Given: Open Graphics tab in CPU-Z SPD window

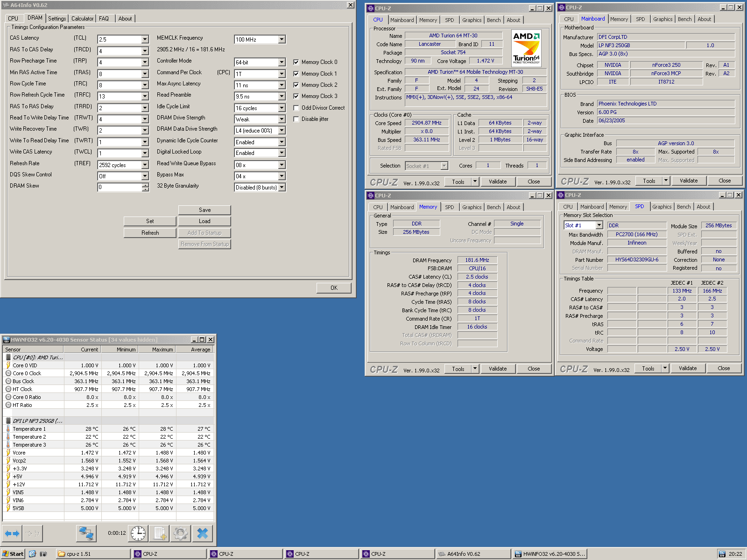Looking at the screenshot, I should (662, 207).
